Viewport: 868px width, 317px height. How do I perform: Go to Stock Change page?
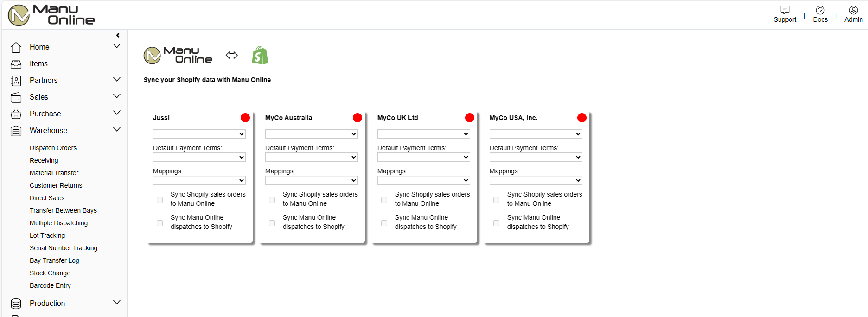click(50, 273)
